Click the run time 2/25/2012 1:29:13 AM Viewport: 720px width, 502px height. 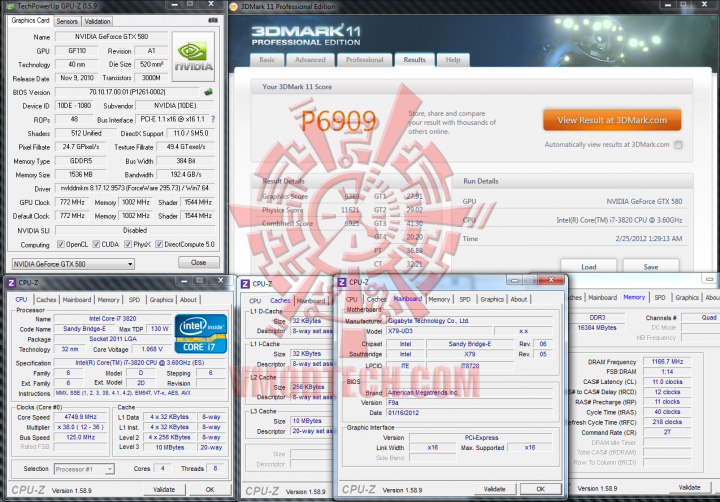point(648,238)
